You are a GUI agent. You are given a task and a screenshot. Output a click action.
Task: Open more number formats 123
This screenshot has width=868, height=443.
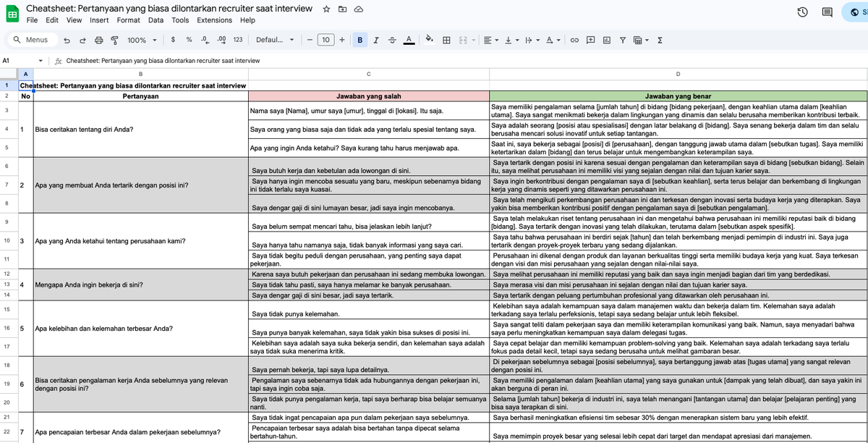click(238, 41)
